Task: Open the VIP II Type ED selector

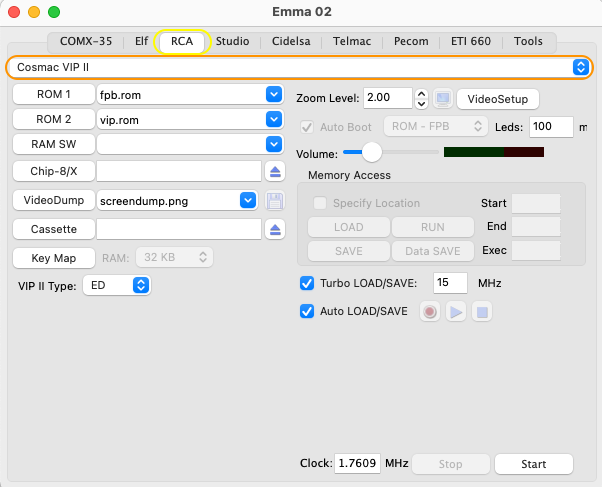Action: point(117,285)
